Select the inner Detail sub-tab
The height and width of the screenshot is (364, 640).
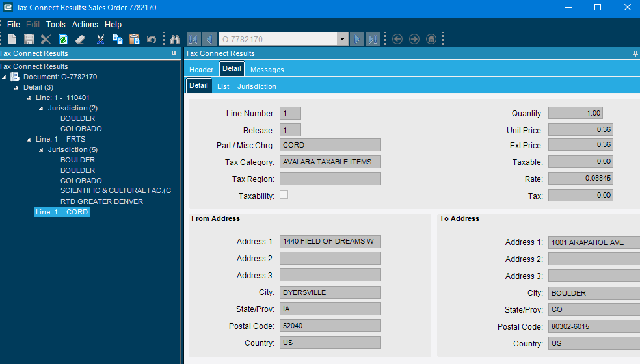199,85
